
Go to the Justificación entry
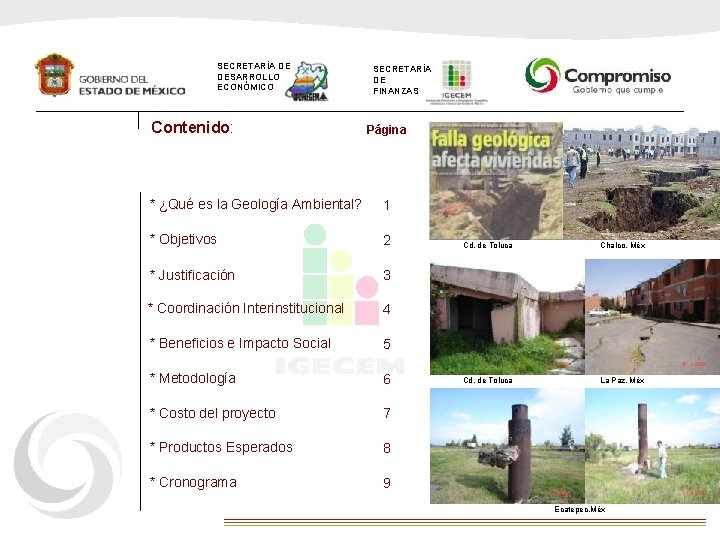192,275
